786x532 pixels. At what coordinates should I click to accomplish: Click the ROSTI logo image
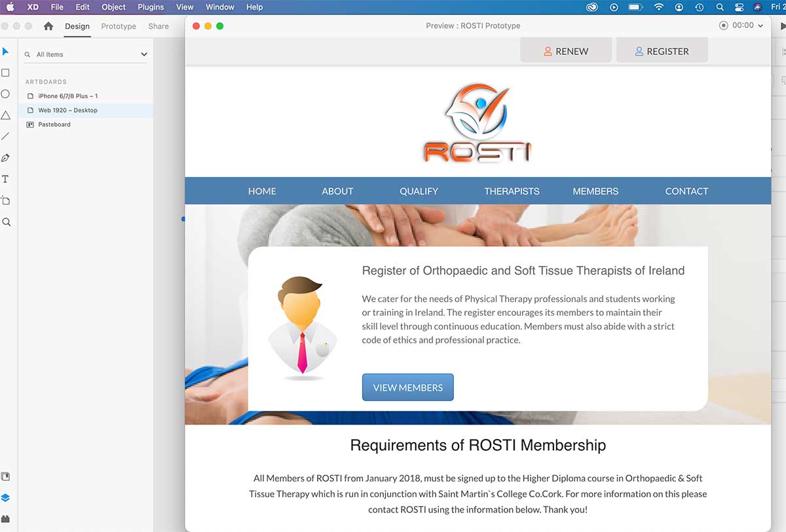(477, 123)
